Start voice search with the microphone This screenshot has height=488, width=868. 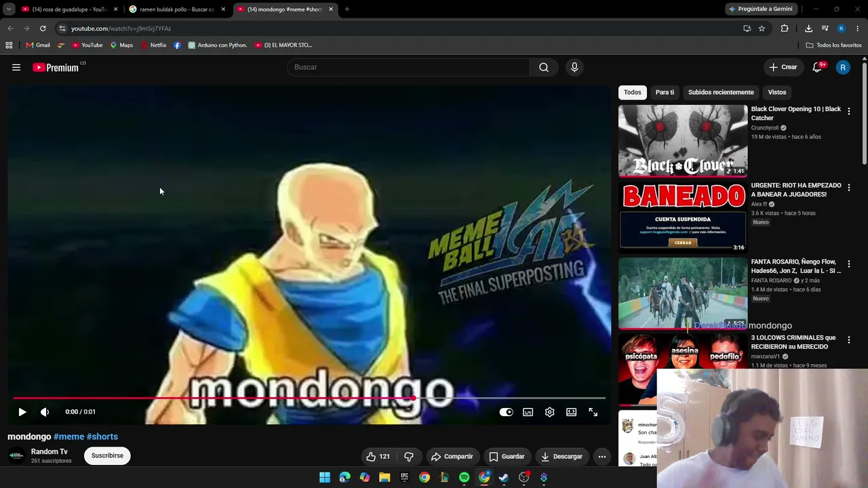(574, 67)
